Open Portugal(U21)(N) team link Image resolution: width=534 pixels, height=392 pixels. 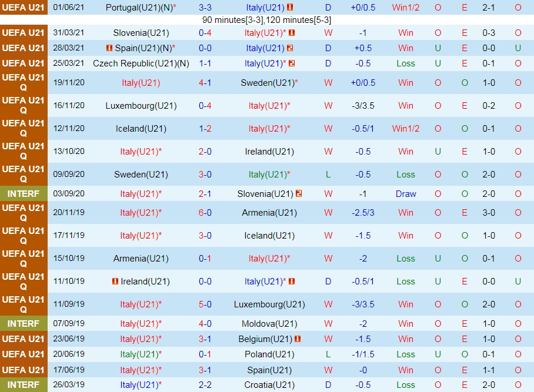(141, 8)
